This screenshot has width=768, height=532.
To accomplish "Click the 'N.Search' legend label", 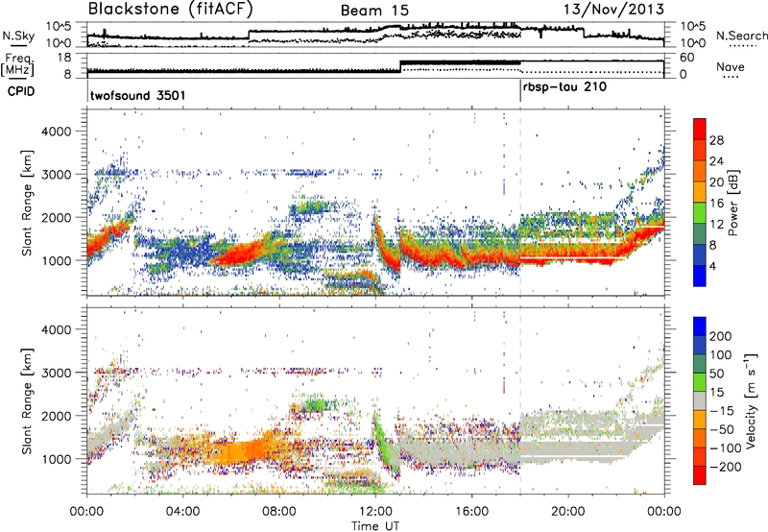I will point(741,36).
